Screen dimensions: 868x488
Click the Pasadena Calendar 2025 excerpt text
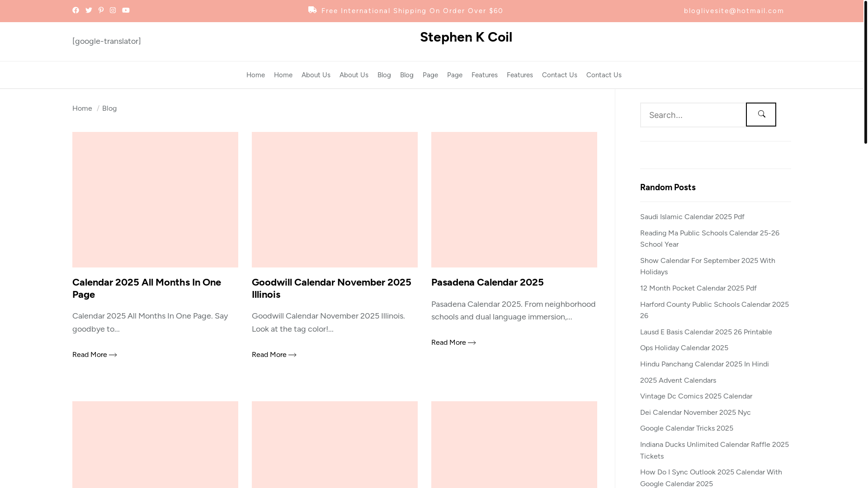(x=513, y=310)
